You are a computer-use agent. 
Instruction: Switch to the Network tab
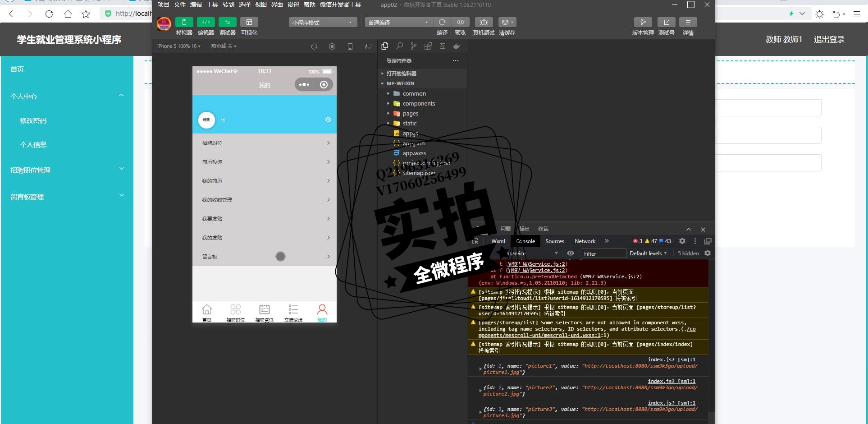click(x=585, y=241)
